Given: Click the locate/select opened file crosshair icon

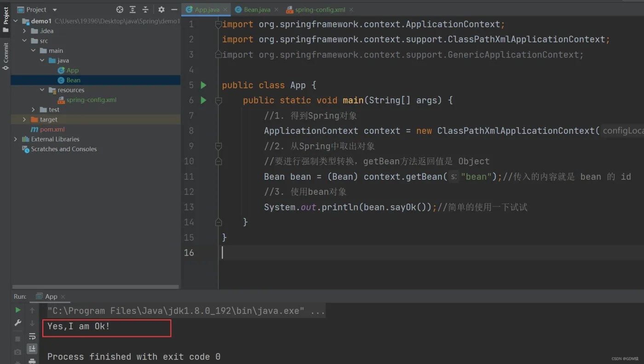Looking at the screenshot, I should tap(120, 9).
